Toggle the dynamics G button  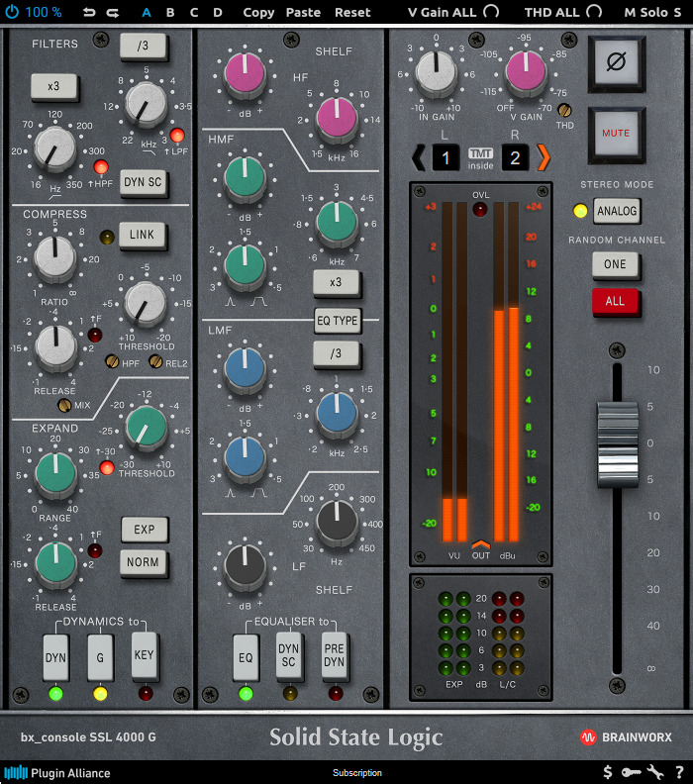(100, 657)
